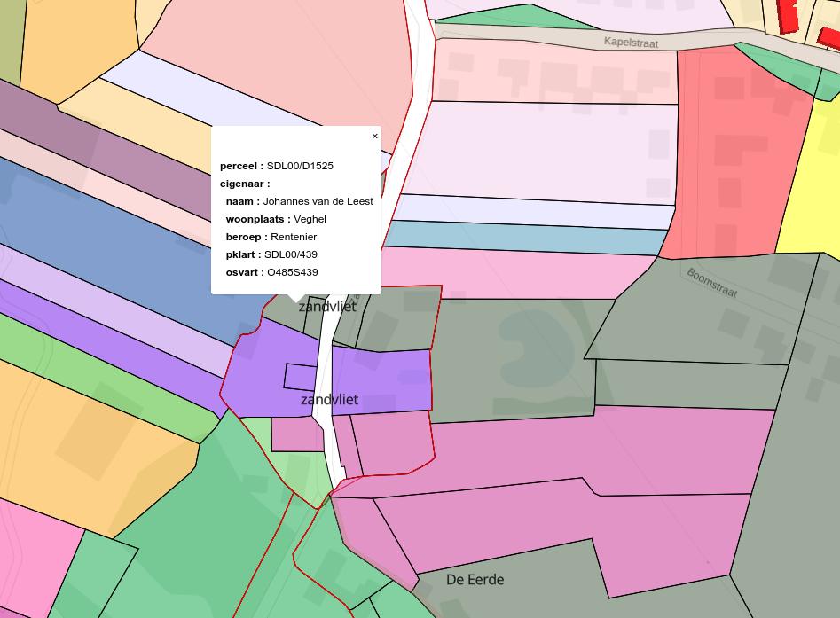The image size is (840, 618).
Task: Click the Kapelstraat street label
Action: [x=631, y=42]
